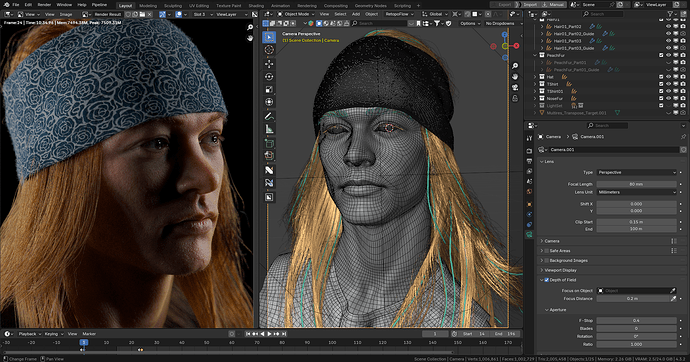Open the Object Data camera properties tab
Image resolution: width=690 pixels, height=362 pixels.
coord(529,235)
